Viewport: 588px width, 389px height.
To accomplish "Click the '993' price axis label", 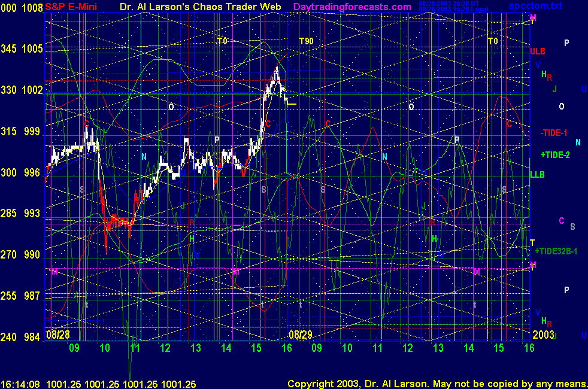I will point(32,213).
